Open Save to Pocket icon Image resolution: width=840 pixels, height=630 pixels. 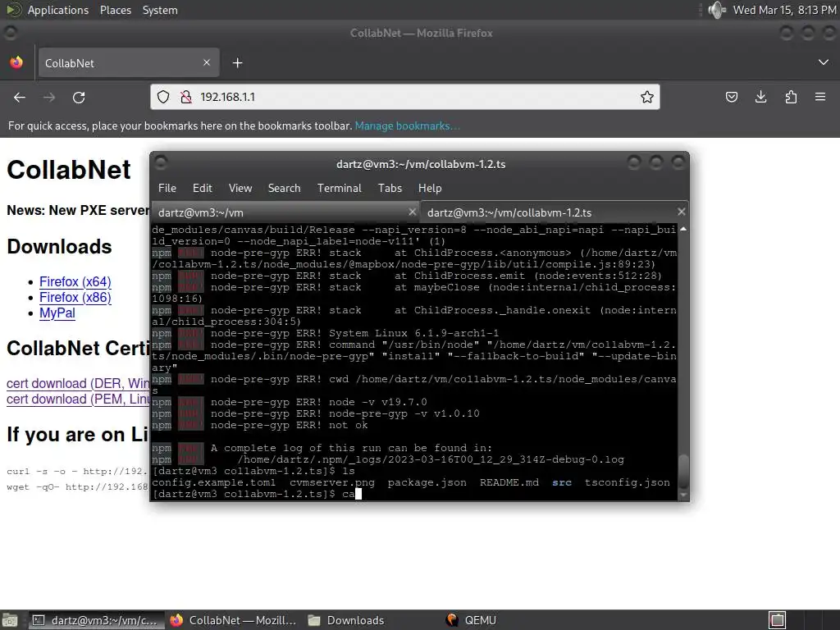coord(731,97)
